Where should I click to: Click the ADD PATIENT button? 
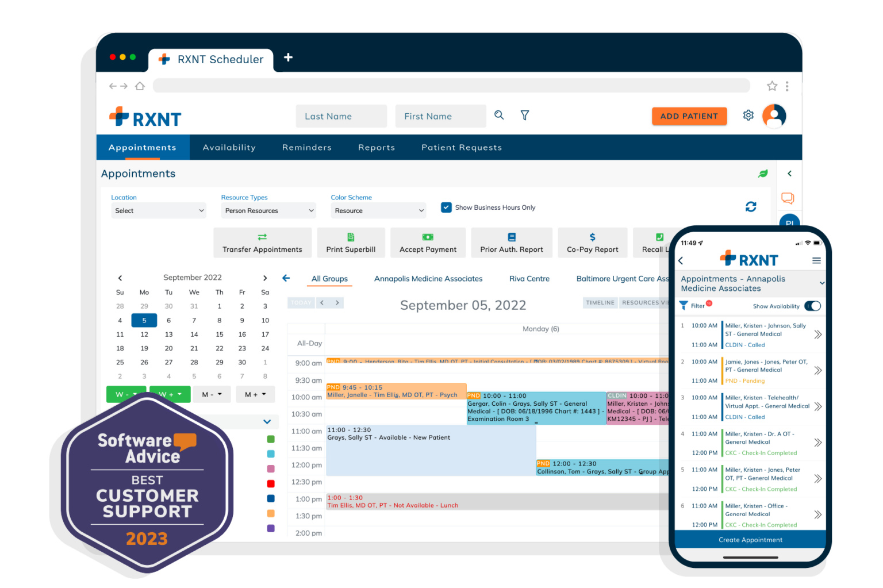[689, 116]
